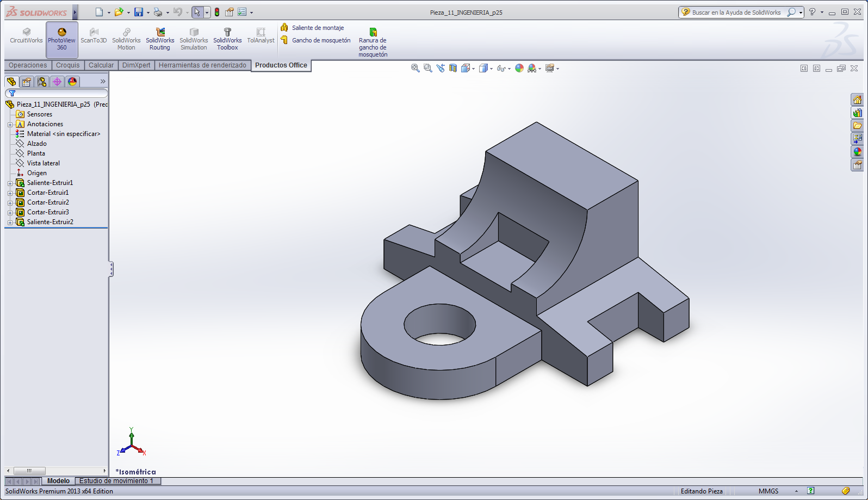
Task: Click the Save icon in the toolbar
Action: pos(139,12)
